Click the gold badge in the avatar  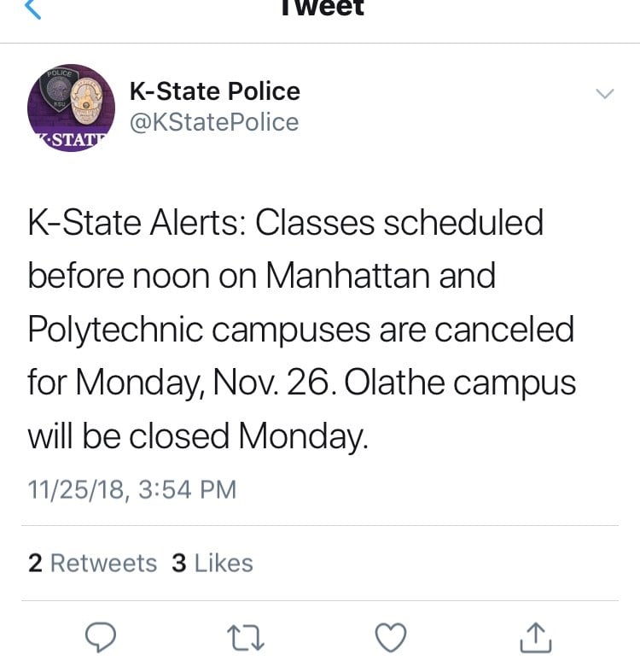[85, 102]
